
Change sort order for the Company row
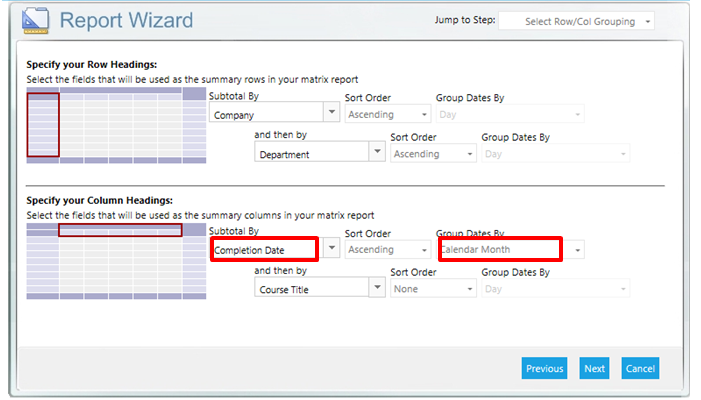coord(386,115)
